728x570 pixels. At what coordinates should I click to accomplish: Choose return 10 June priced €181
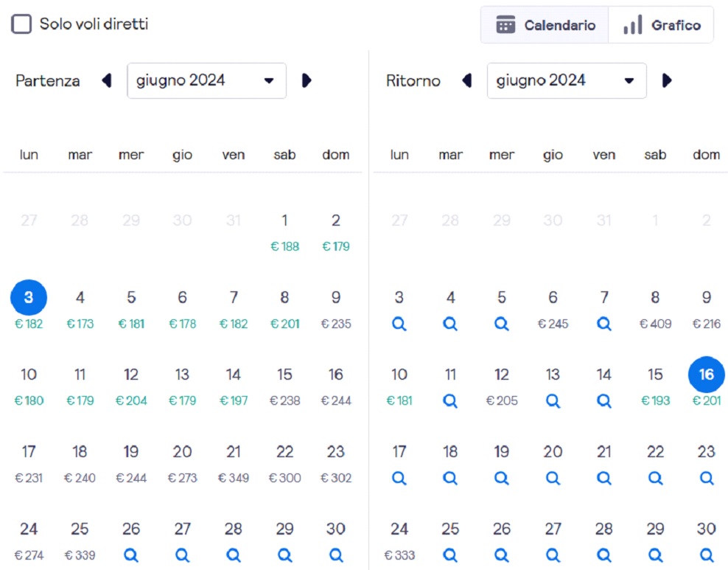(399, 386)
